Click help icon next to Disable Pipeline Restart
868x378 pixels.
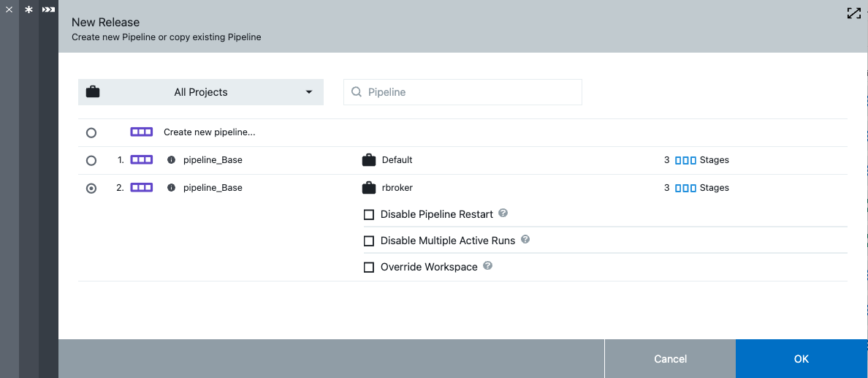click(x=503, y=213)
